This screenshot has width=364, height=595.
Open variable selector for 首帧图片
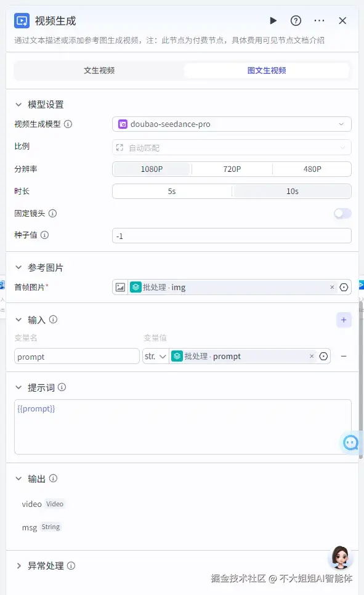click(x=344, y=287)
